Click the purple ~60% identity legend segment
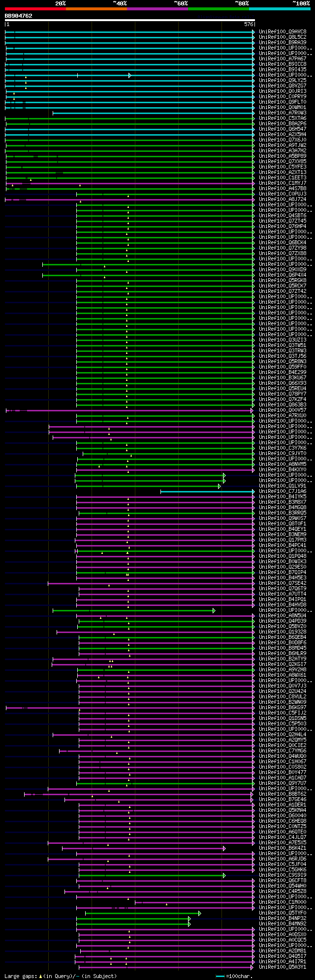315x980 pixels. click(x=157, y=9)
